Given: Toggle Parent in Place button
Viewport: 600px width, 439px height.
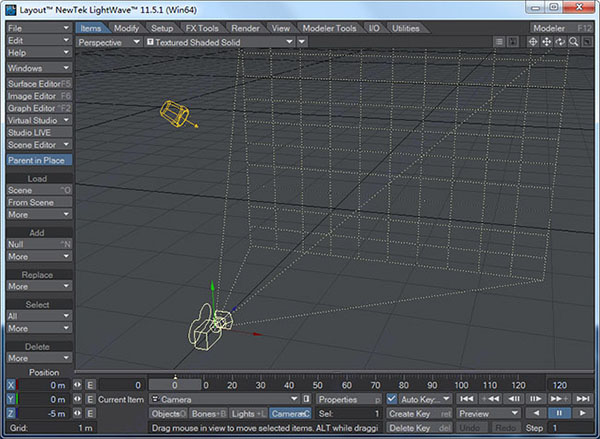Looking at the screenshot, I should tap(39, 160).
